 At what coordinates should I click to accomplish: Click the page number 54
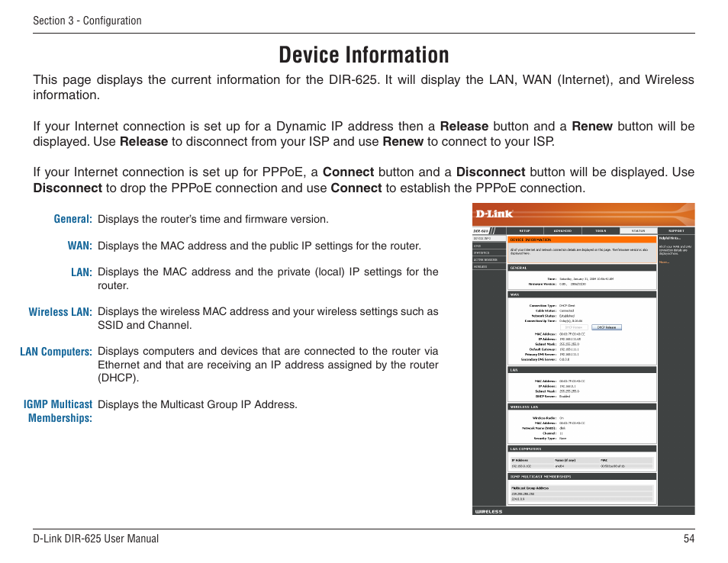tap(689, 539)
